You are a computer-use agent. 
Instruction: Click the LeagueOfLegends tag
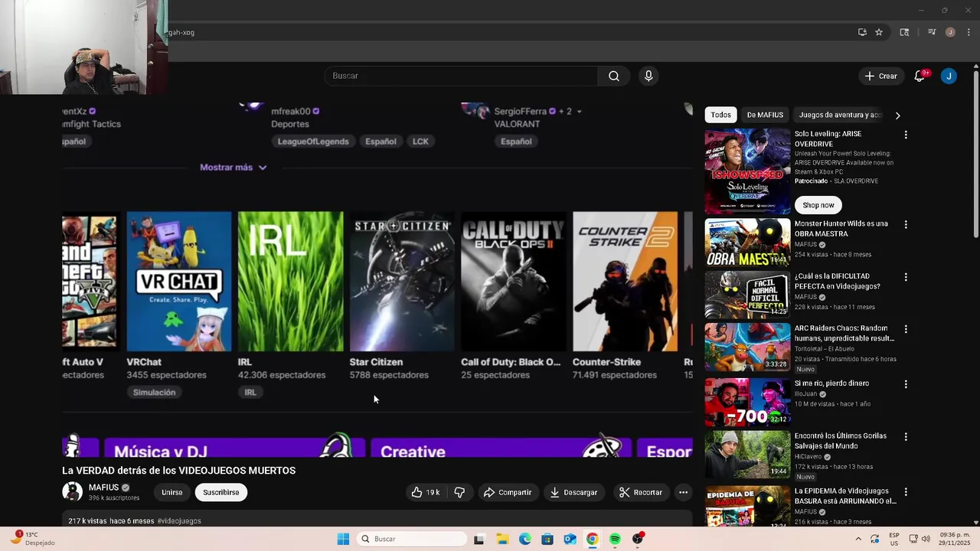click(313, 141)
